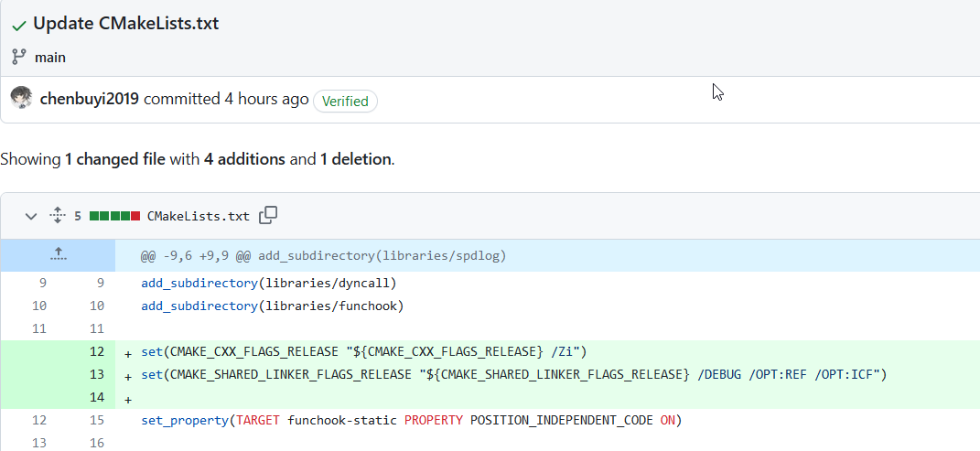Viewport: 980px width, 451px height.
Task: Click added line number 12
Action: pos(97,351)
